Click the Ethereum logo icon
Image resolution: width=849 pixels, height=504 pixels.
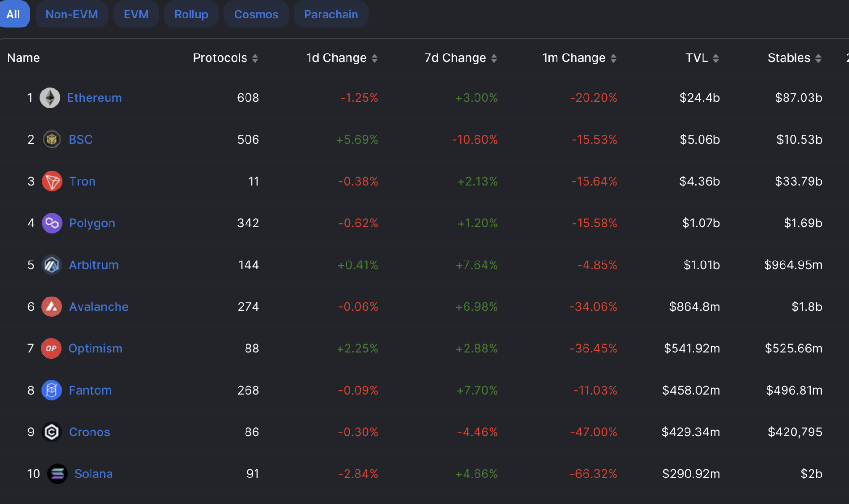click(50, 98)
